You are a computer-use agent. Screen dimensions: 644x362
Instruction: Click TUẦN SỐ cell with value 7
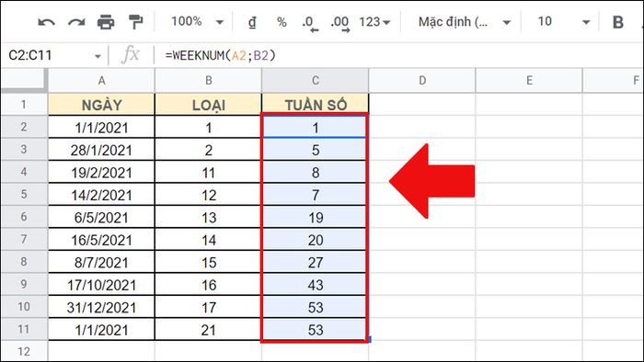(x=315, y=195)
